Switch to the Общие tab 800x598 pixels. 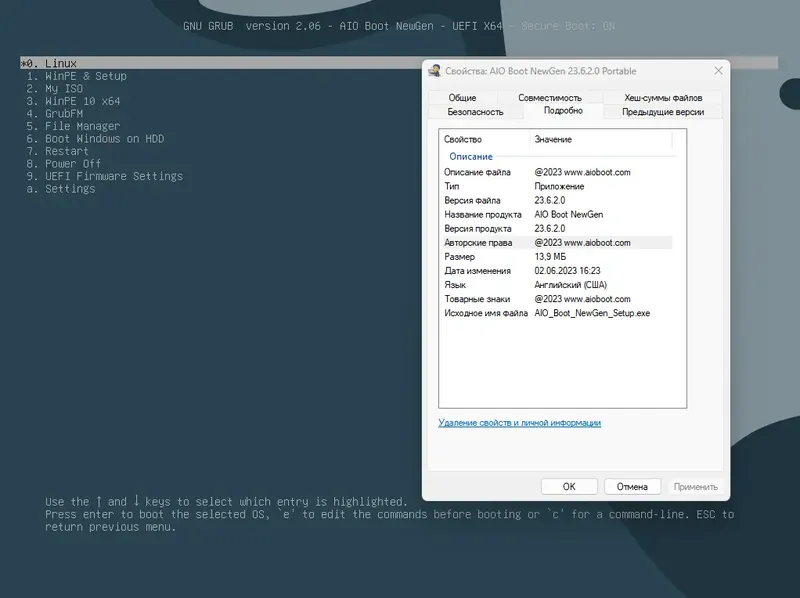tap(462, 97)
